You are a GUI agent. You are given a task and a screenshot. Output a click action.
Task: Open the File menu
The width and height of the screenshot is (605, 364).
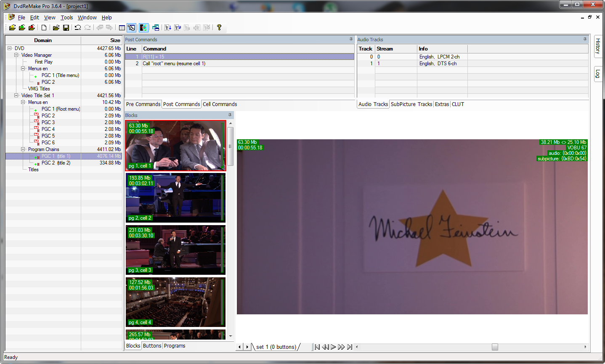point(21,18)
